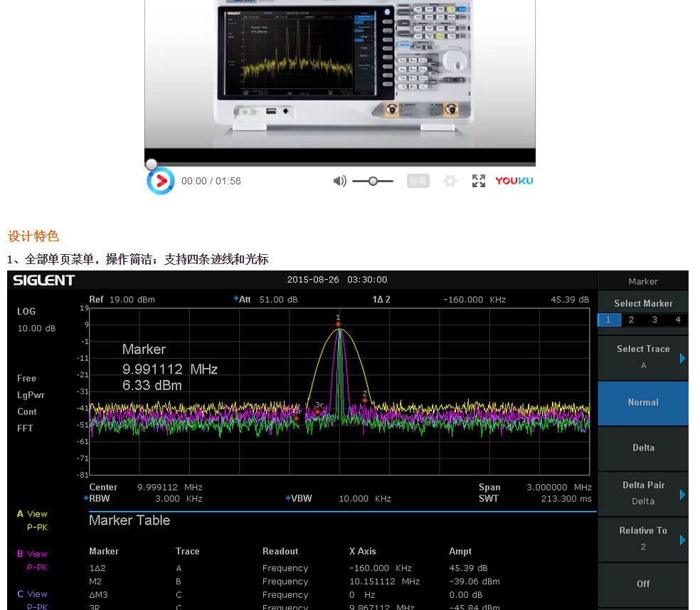Click the spectrum analyzer video thumbnail
This screenshot has height=610, width=700.
click(x=339, y=71)
